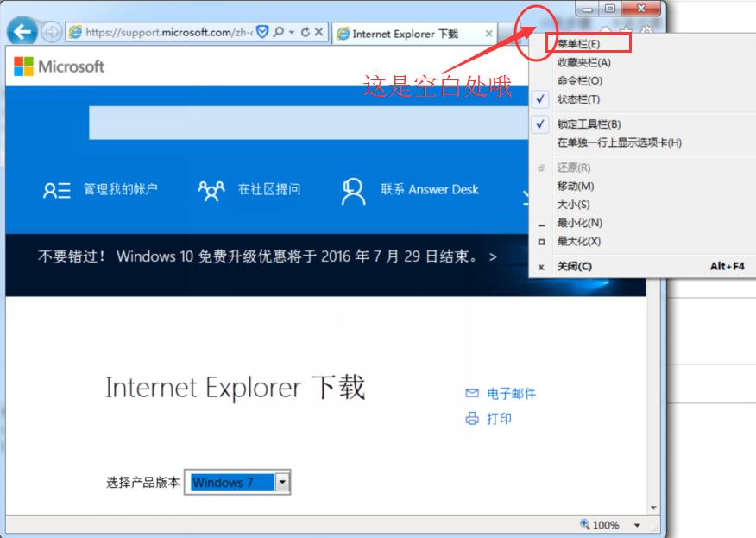Click the IE page icon in address bar
Screen dimensions: 756x538
click(x=75, y=32)
